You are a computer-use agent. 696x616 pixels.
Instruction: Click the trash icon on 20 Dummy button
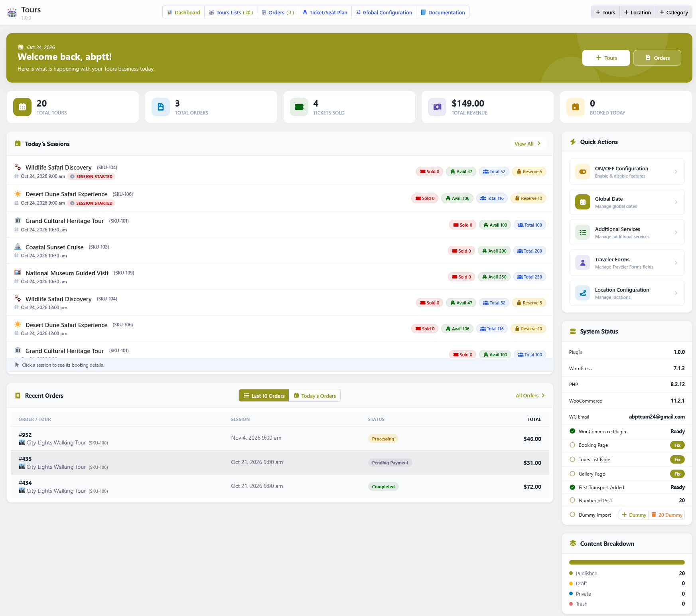654,515
